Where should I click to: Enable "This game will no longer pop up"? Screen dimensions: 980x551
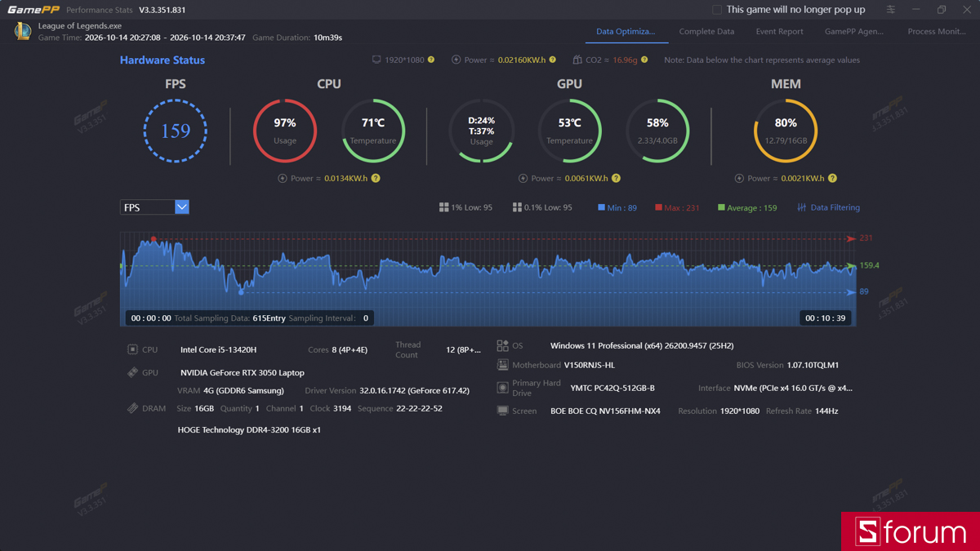click(717, 10)
